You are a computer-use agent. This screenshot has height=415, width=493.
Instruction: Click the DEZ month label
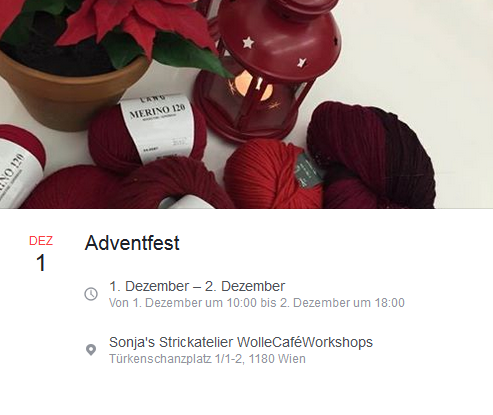[x=41, y=241]
